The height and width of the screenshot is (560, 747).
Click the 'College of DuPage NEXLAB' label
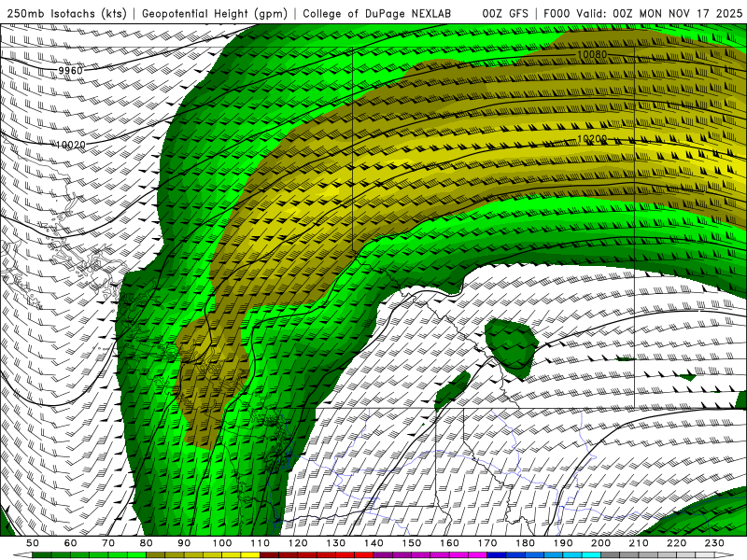tap(377, 14)
